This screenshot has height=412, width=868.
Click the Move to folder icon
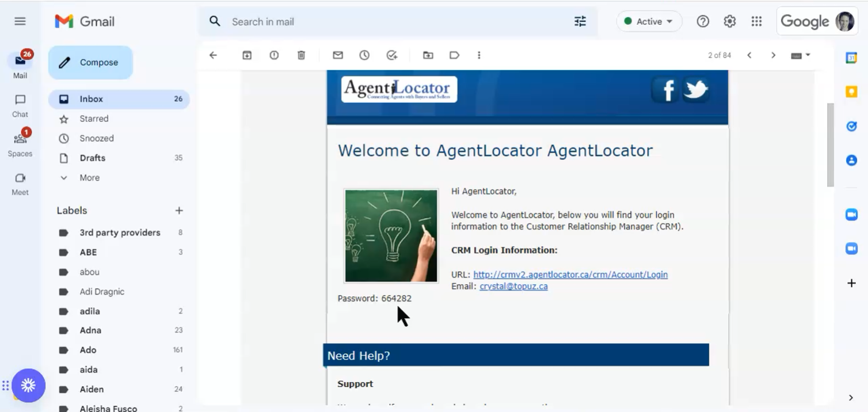[428, 55]
